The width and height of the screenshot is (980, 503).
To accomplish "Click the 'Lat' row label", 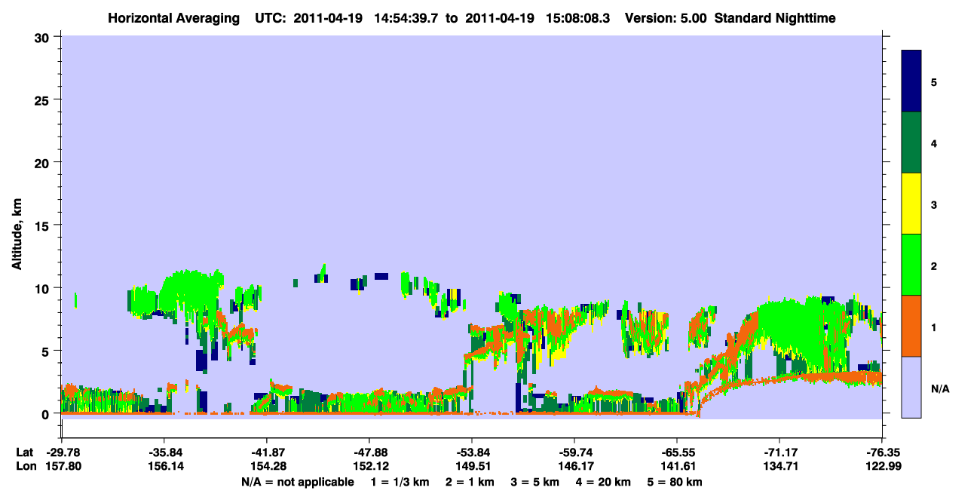I will (25, 452).
